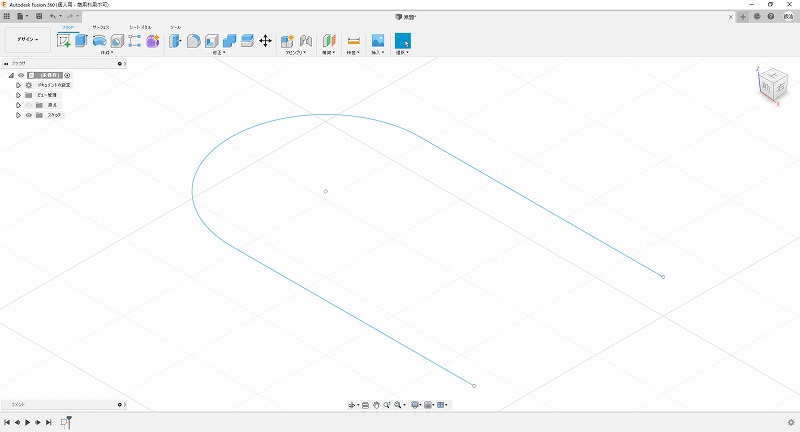Click the Measure ruler icon
The width and height of the screenshot is (800, 432).
[353, 41]
